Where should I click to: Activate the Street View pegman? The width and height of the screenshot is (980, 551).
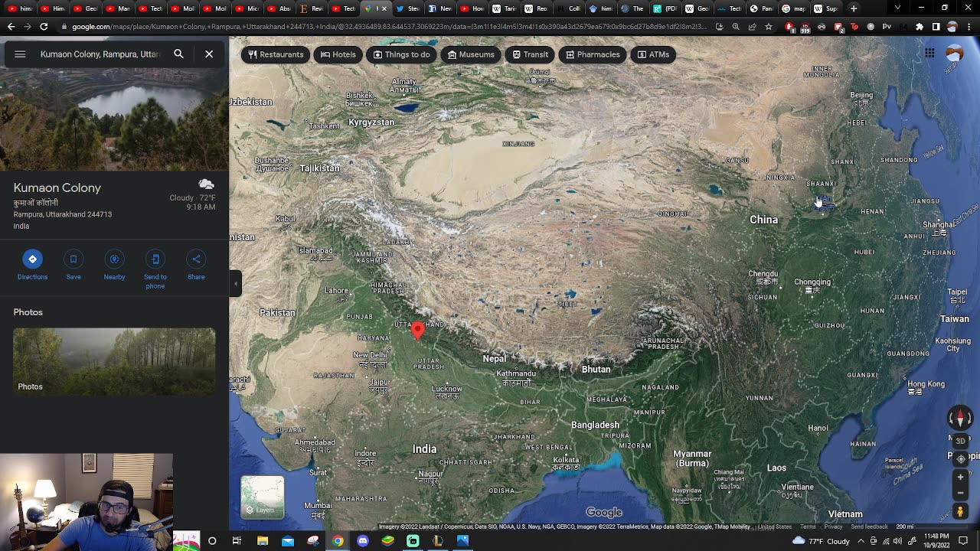pyautogui.click(x=961, y=511)
